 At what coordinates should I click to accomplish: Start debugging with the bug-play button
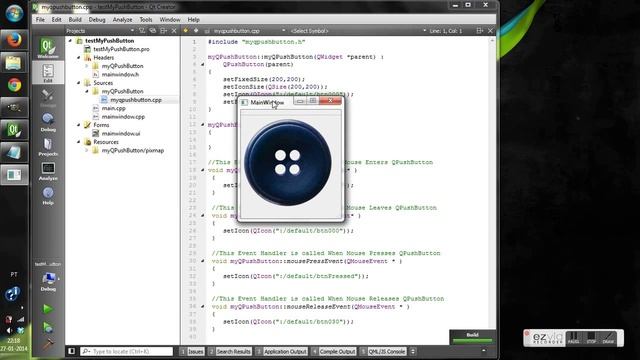(x=48, y=327)
